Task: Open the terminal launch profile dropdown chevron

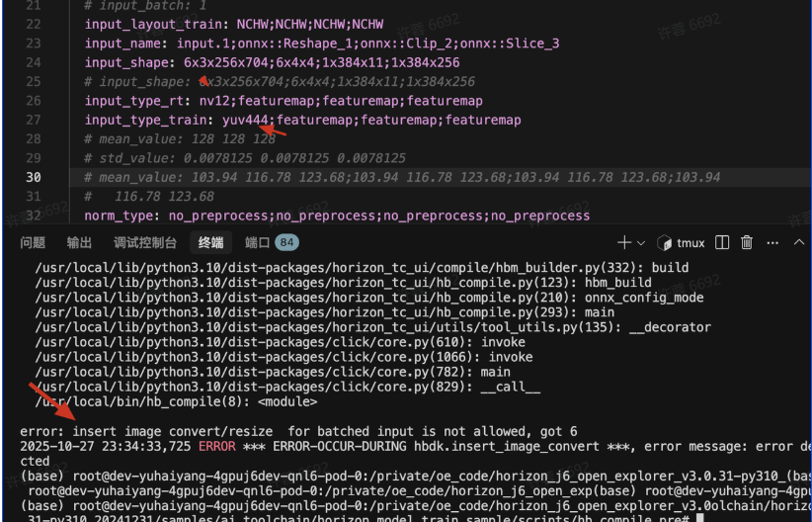Action: (x=640, y=243)
